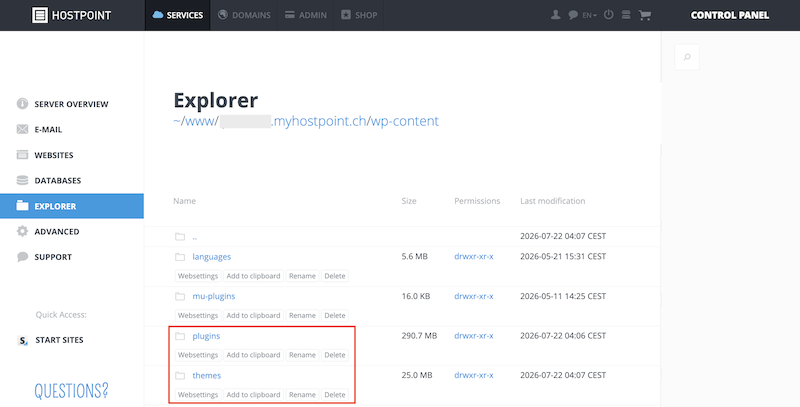Open Start Sites quick access link
This screenshot has width=800, height=407.
59,340
